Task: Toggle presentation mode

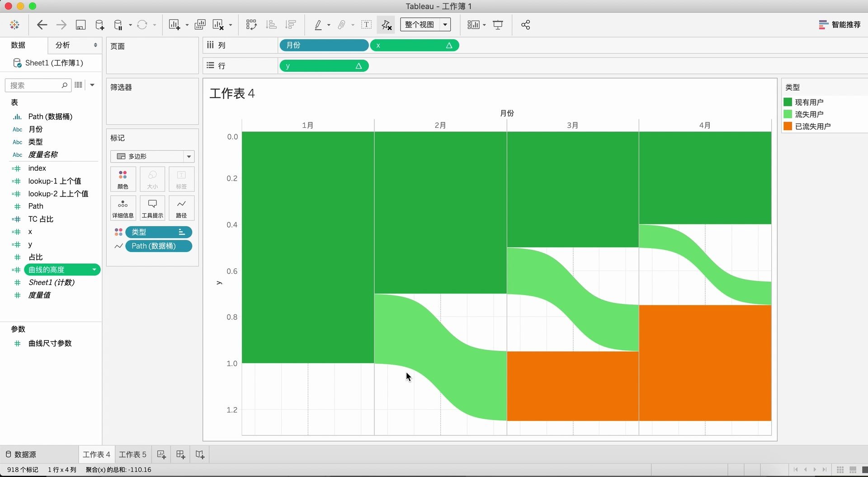Action: click(x=498, y=25)
